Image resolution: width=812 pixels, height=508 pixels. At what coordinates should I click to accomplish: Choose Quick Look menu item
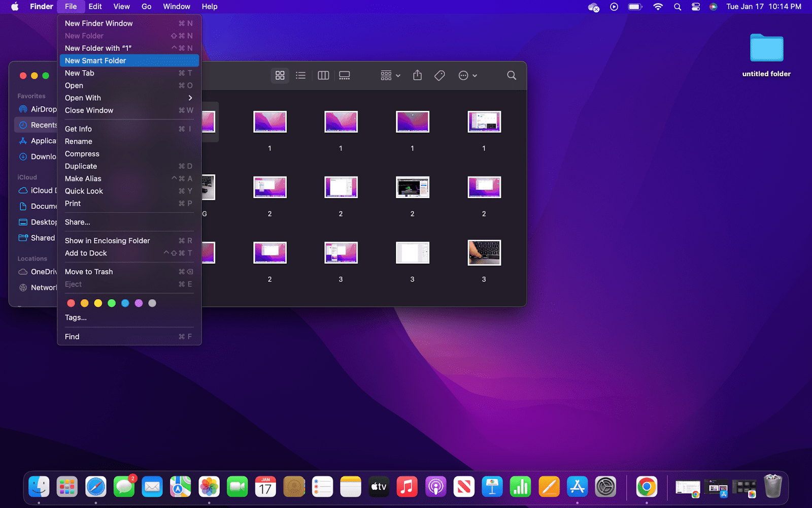[129, 191]
